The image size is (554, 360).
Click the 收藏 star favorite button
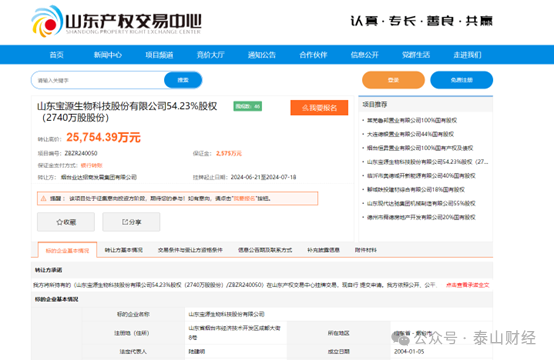point(66,222)
